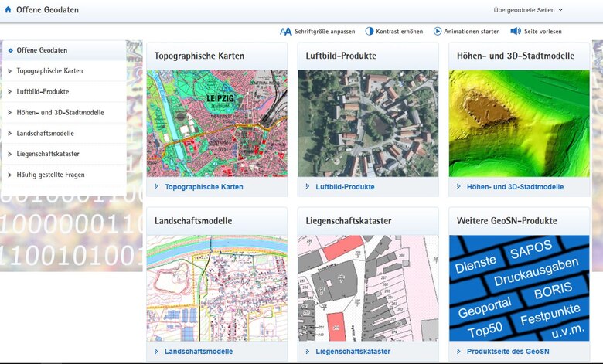Expand Topographische Karten in the sidebar

pos(49,71)
